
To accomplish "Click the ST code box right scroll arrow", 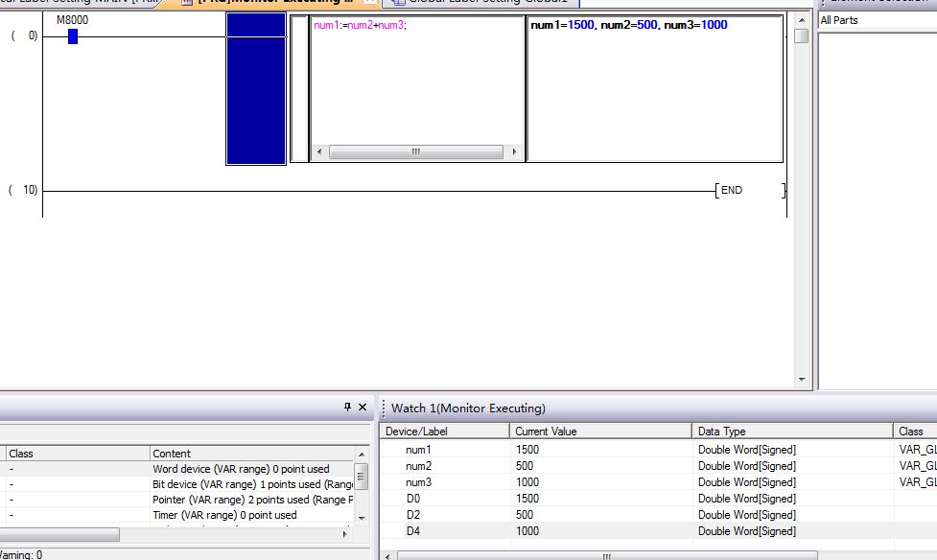I will pos(514,152).
